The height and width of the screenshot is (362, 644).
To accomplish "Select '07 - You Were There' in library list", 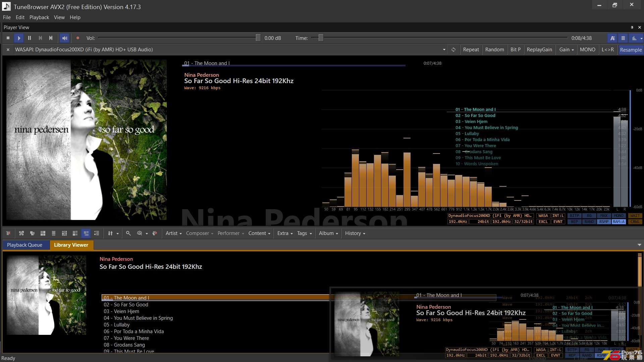I will point(126,338).
